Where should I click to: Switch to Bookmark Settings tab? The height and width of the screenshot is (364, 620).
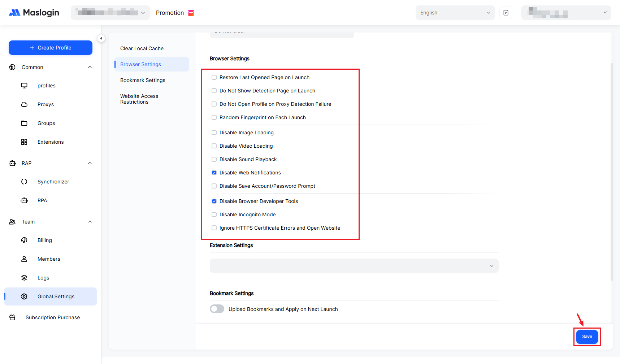click(143, 80)
